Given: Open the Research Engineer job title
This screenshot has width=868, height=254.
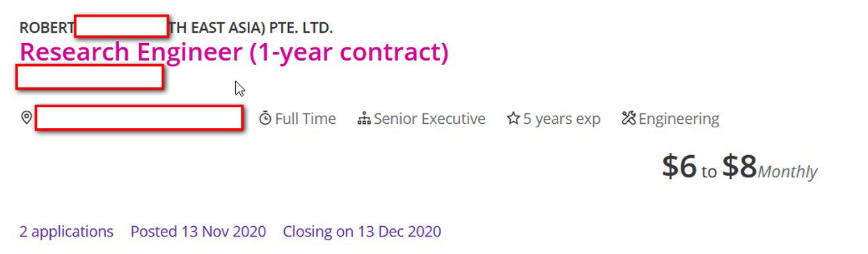Looking at the screenshot, I should point(234,51).
